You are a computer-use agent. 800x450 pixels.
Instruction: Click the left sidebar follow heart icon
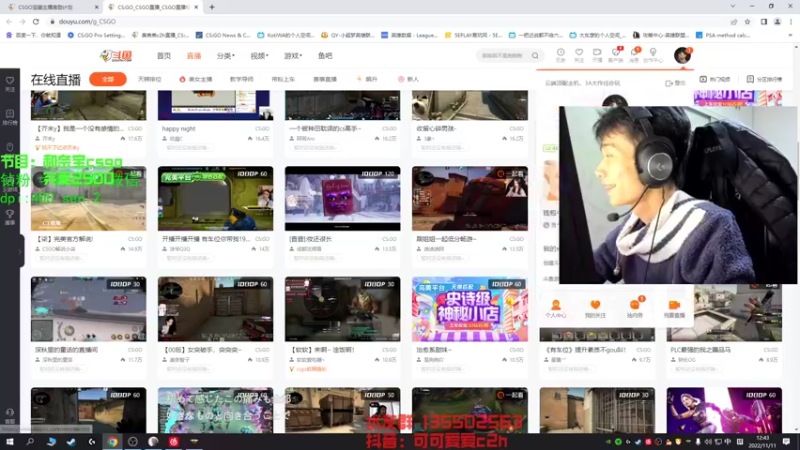point(10,84)
